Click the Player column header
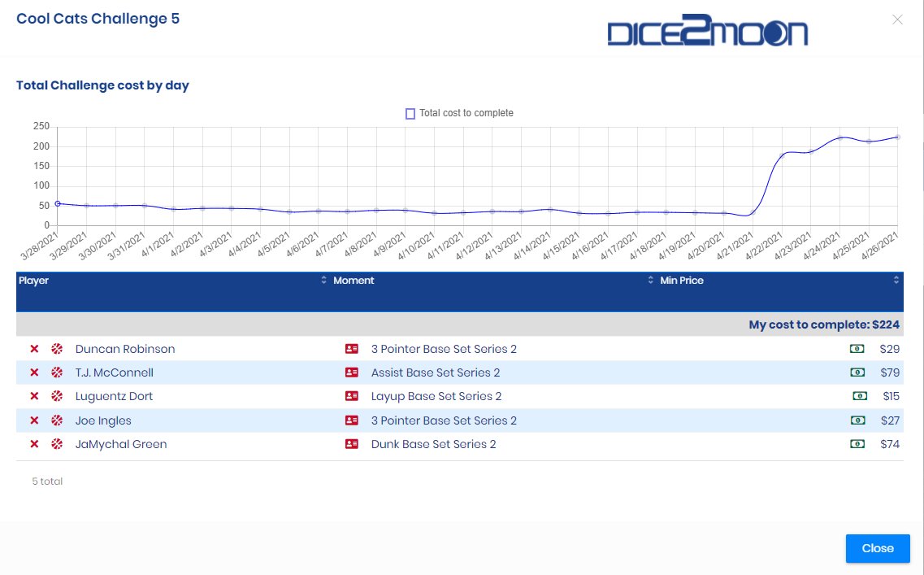The image size is (924, 575). (x=33, y=280)
